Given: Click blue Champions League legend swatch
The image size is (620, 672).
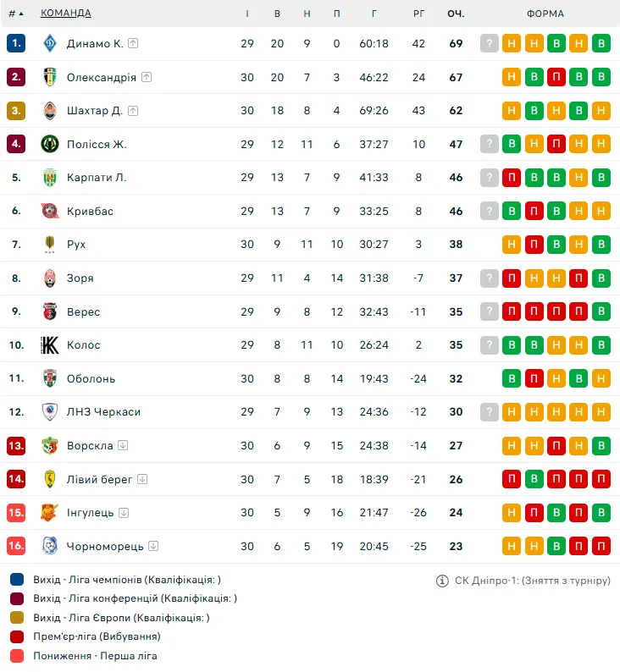Looking at the screenshot, I should [17, 580].
